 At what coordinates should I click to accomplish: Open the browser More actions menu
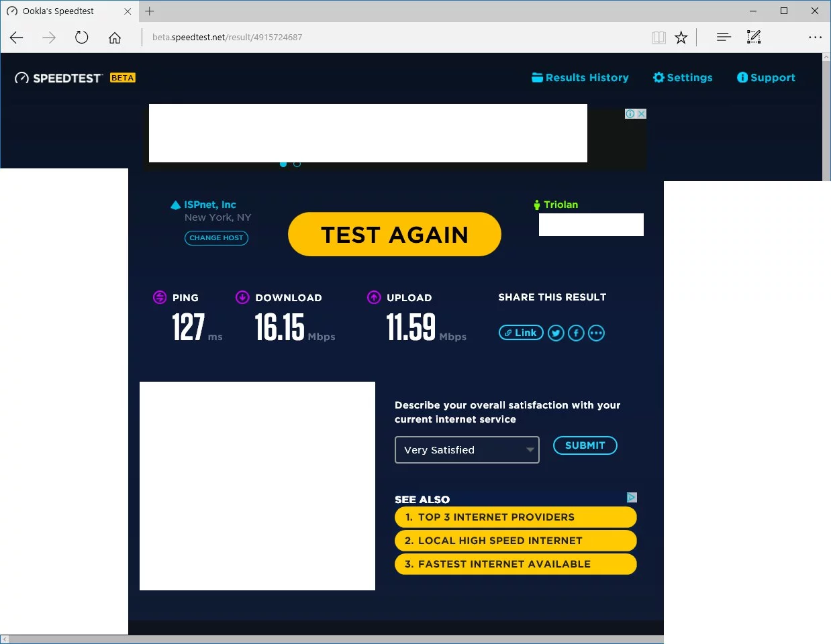[x=815, y=38]
